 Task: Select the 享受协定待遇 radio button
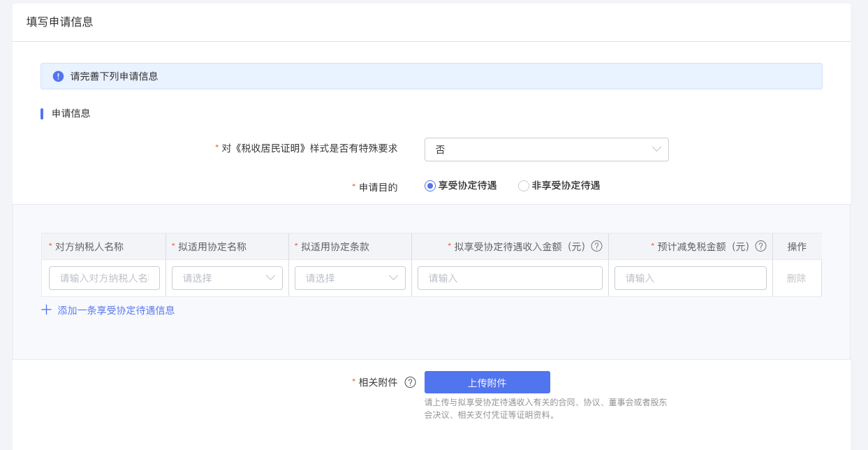coord(430,186)
